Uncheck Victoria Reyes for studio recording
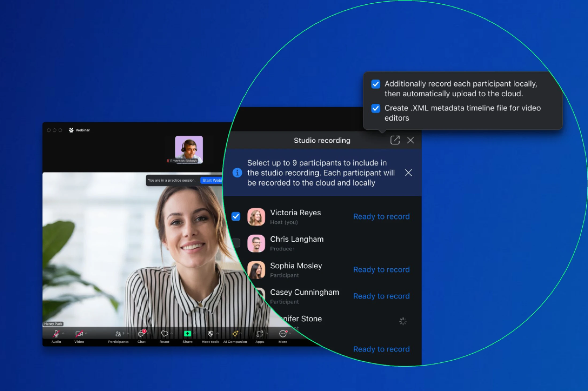The width and height of the screenshot is (588, 391). [x=236, y=216]
